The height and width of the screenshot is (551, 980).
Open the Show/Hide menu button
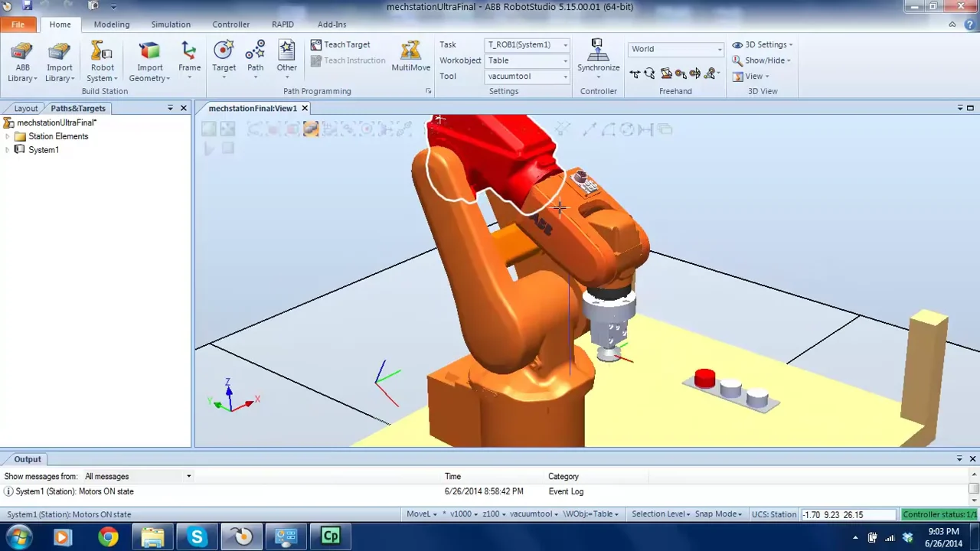point(762,60)
